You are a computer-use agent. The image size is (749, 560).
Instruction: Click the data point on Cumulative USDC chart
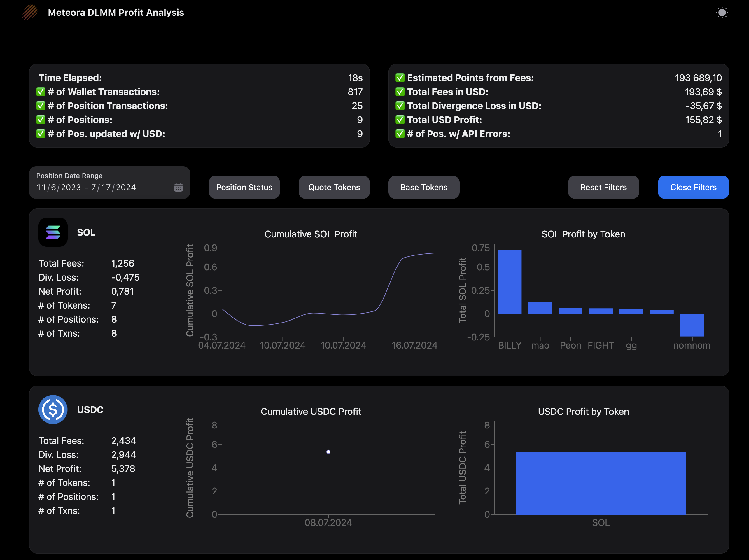(x=328, y=452)
